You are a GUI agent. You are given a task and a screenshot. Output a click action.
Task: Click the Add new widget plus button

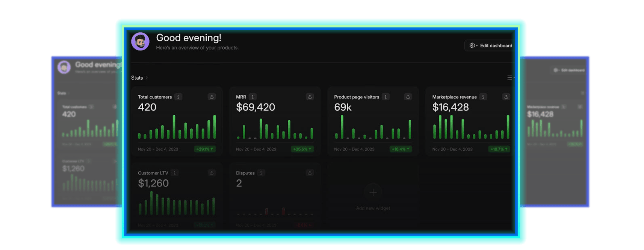coord(373,192)
